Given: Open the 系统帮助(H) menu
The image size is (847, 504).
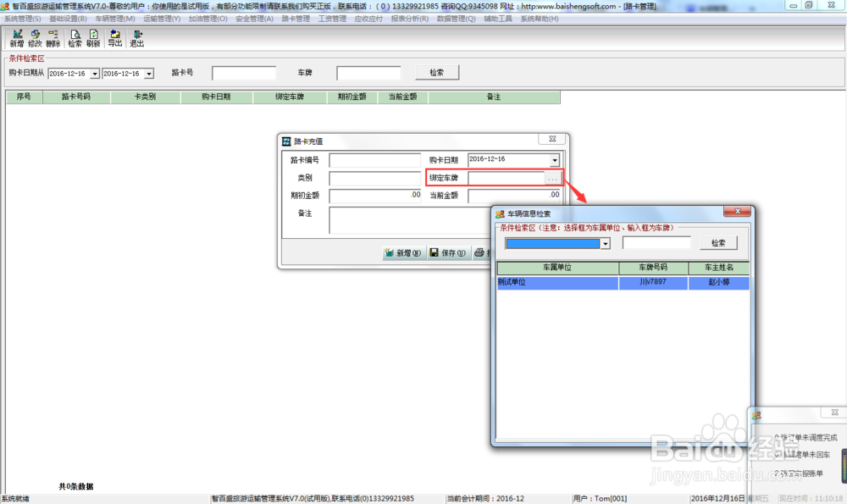Looking at the screenshot, I should point(540,19).
